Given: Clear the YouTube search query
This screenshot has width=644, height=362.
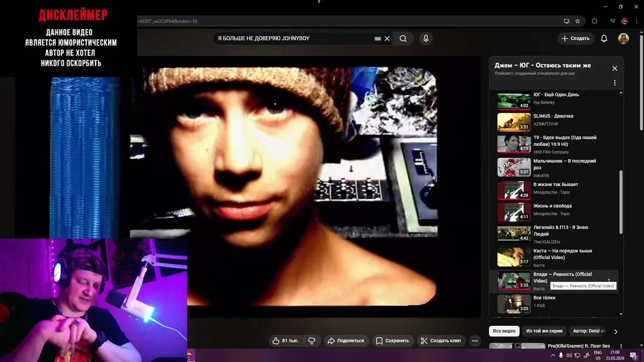Looking at the screenshot, I should coord(387,39).
